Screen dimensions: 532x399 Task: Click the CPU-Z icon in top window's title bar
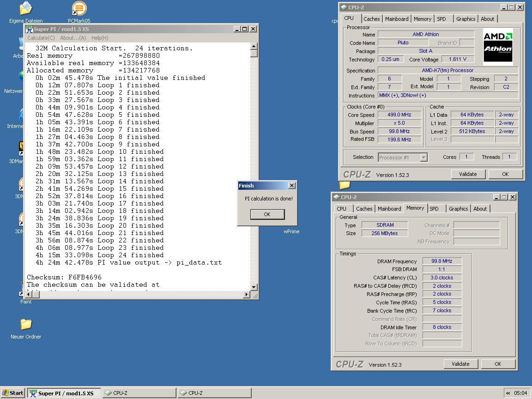[344, 7]
